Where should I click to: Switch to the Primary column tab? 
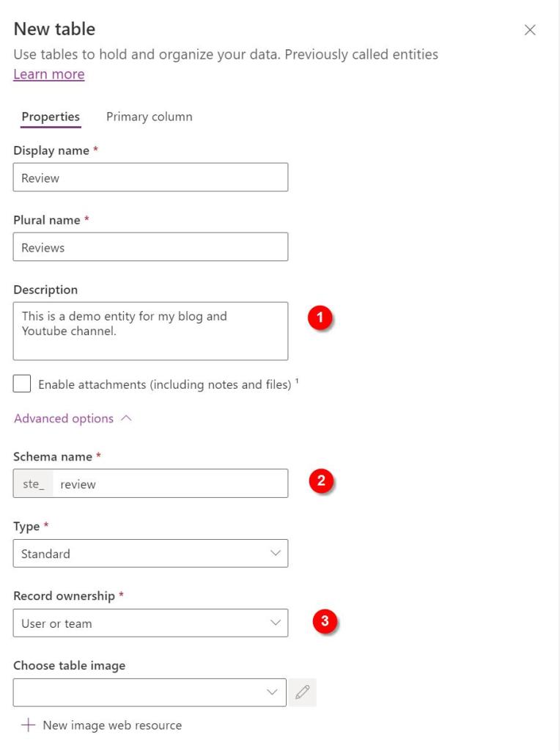click(150, 117)
